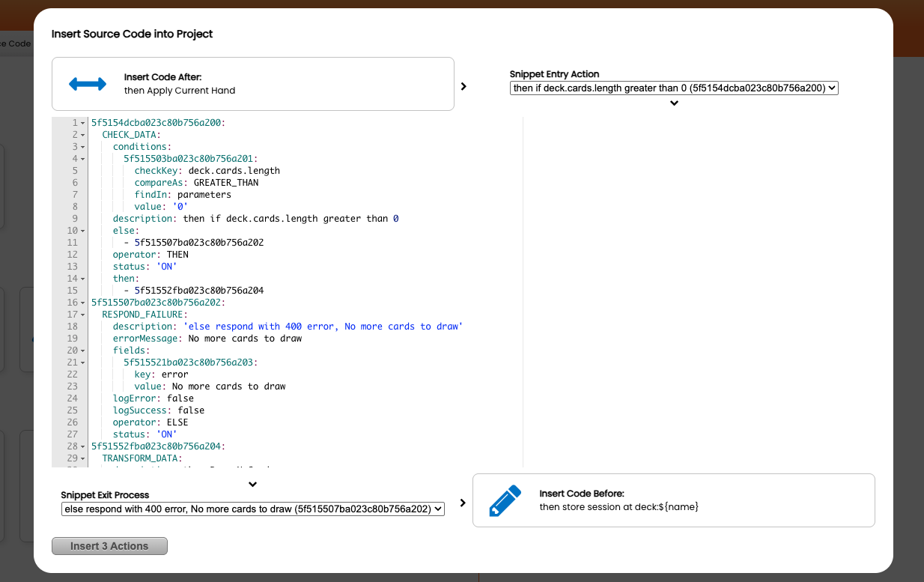Click the Insert 3 Actions button
Viewport: 924px width, 582px height.
click(x=109, y=546)
